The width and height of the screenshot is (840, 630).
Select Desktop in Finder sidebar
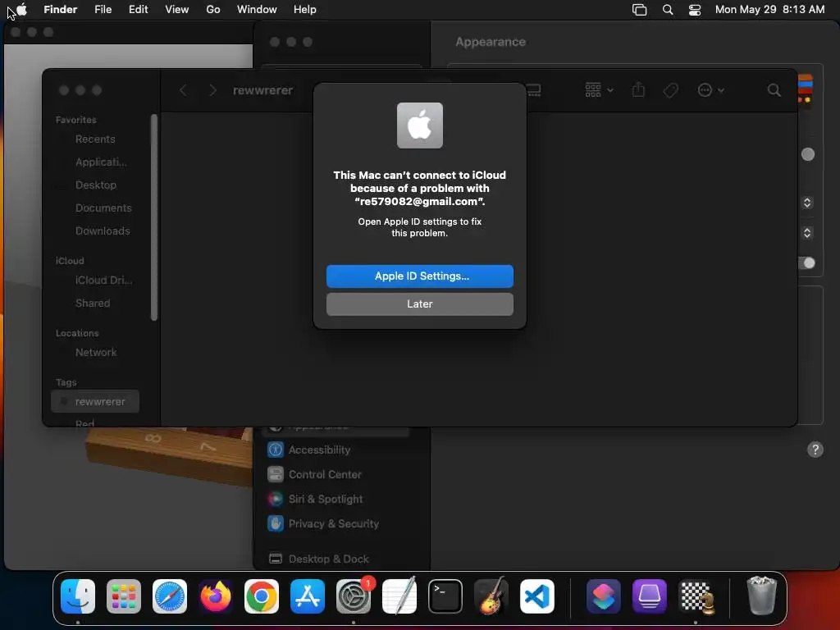coord(95,185)
